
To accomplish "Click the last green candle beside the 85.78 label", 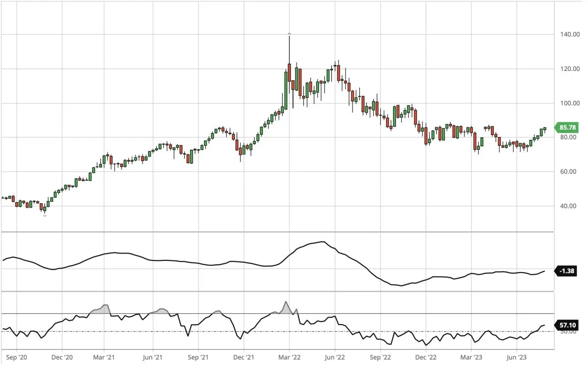I will 544,129.
